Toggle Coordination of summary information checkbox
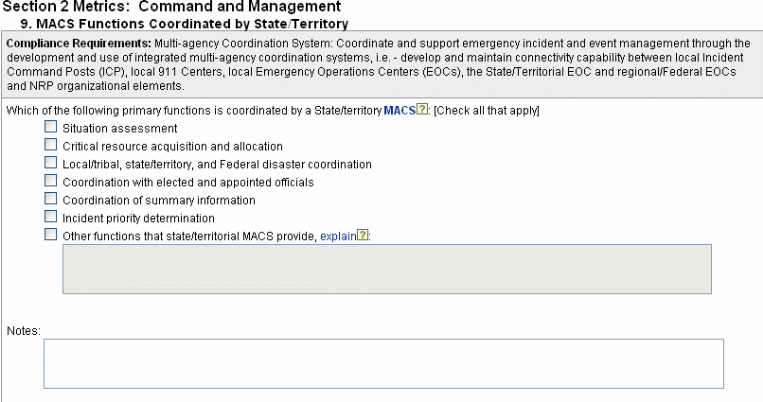The height and width of the screenshot is (402, 763). click(x=50, y=200)
